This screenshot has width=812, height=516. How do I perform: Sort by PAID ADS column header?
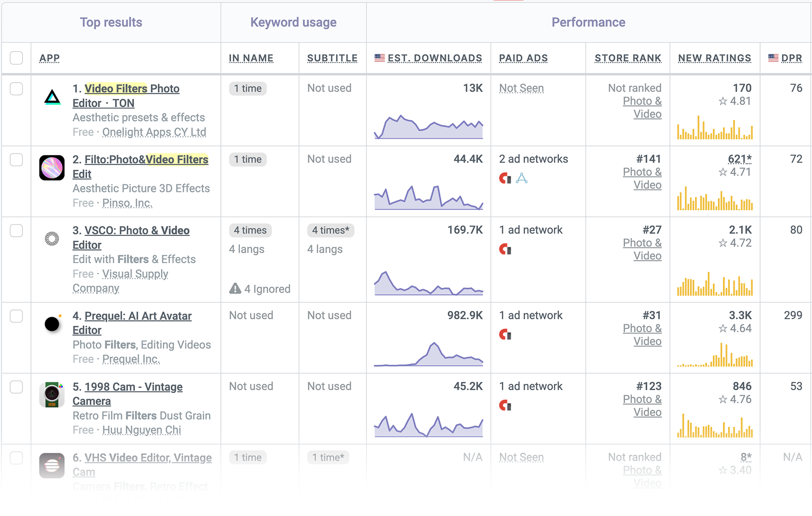[x=523, y=58]
